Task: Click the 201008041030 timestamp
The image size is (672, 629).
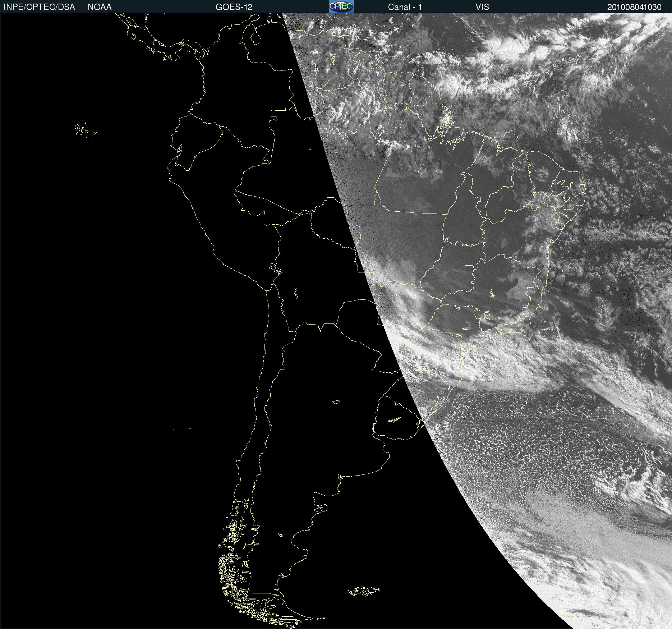Action: coord(634,7)
